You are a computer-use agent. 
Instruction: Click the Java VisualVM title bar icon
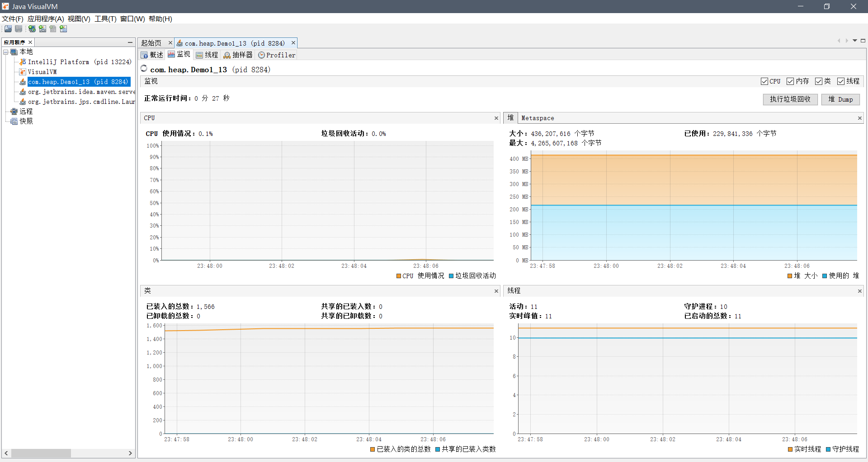(x=5, y=6)
